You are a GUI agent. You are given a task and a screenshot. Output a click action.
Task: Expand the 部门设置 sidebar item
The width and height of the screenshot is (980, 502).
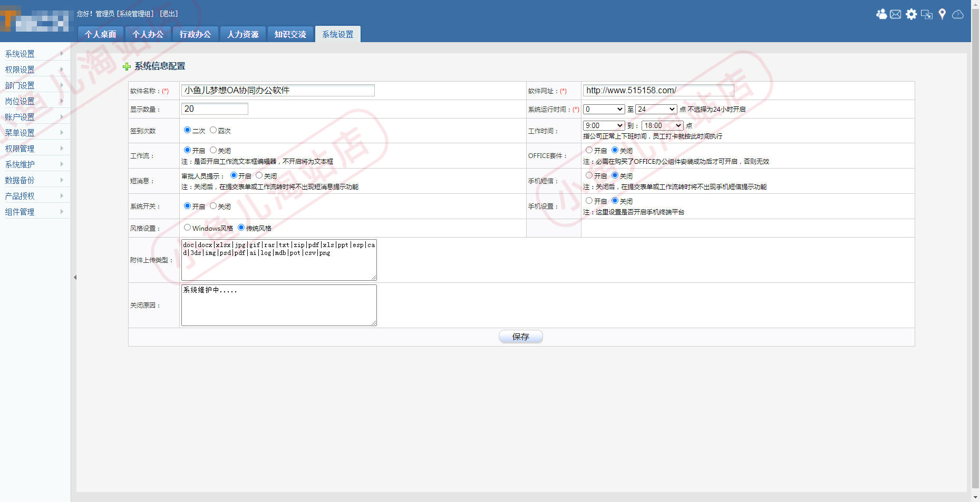[35, 85]
